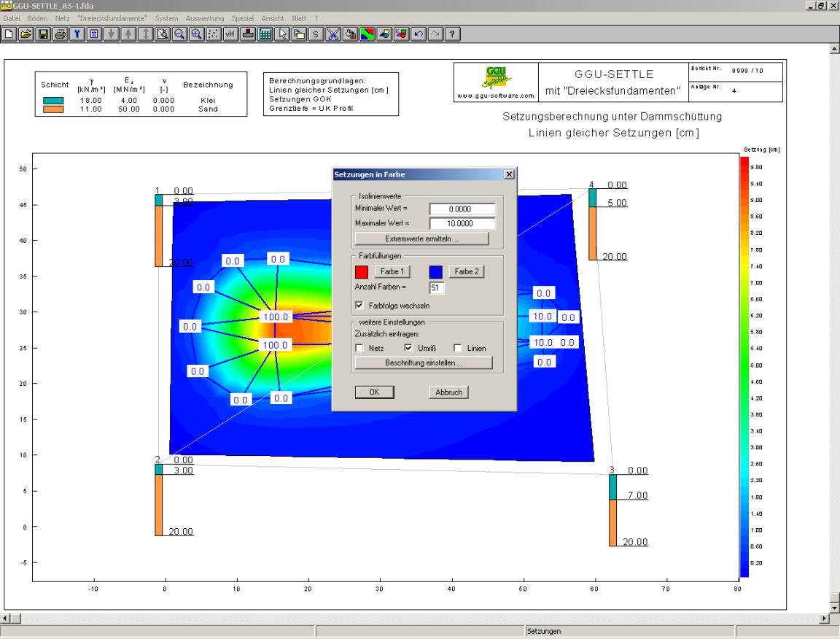The image size is (840, 639).
Task: Enable the Netz checkbox
Action: point(359,348)
